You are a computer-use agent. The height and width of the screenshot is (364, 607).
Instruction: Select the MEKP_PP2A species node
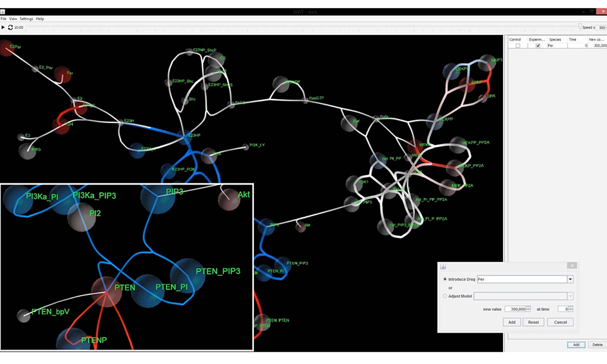pos(454,168)
